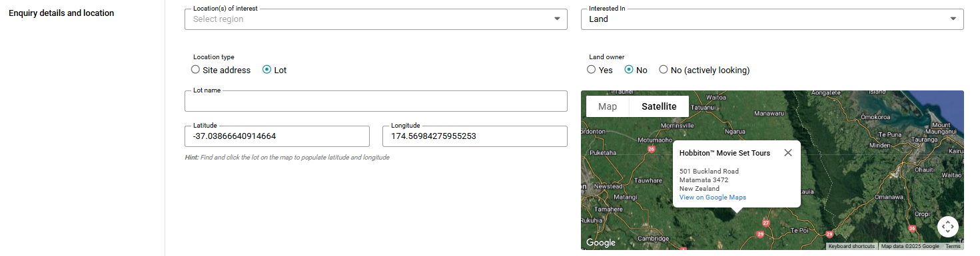Switch the map to Satellite view
Viewport: 980px width, 256px height.
point(659,106)
